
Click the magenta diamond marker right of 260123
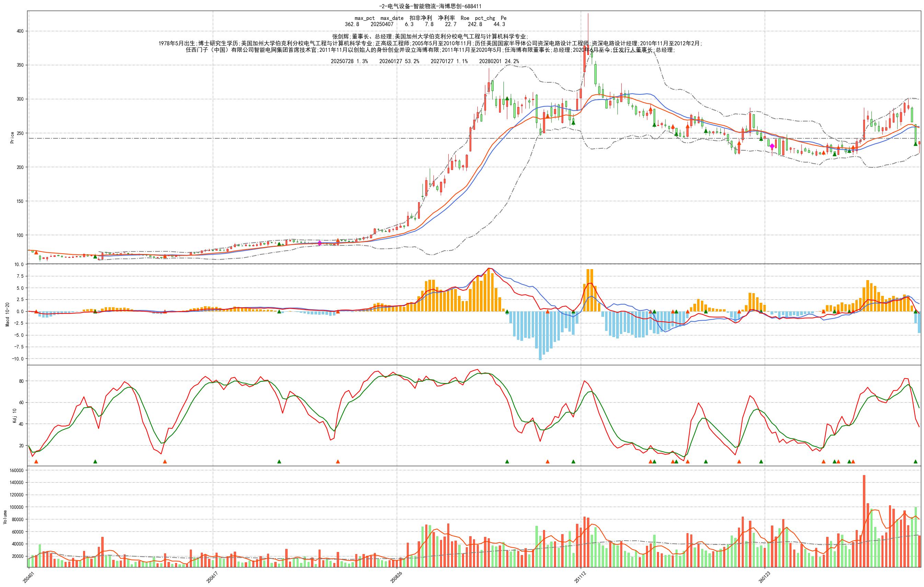[772, 146]
